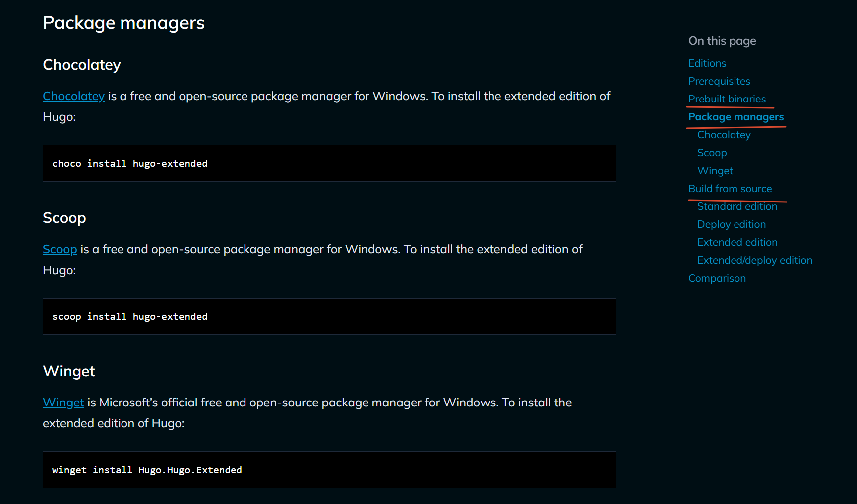Click the Chocolatey section heading
The image size is (857, 504).
click(x=82, y=65)
